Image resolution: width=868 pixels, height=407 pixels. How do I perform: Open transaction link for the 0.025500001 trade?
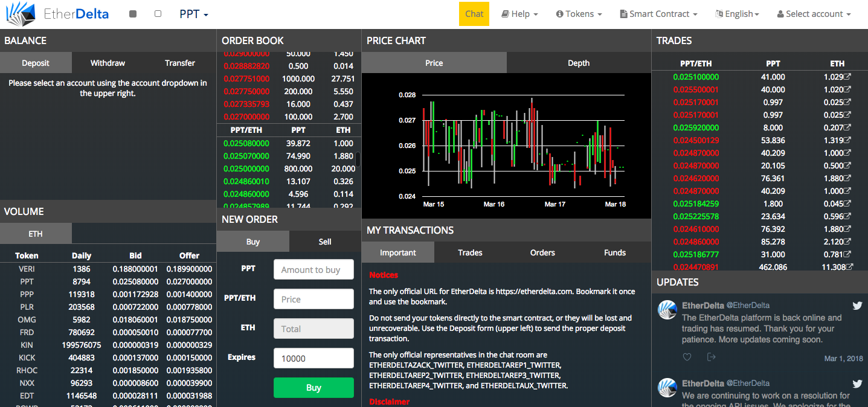coord(847,89)
